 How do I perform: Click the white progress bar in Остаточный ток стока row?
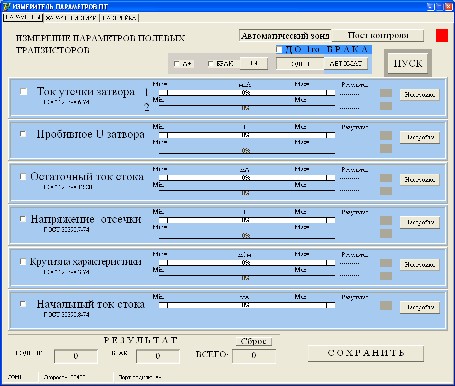tap(247, 178)
